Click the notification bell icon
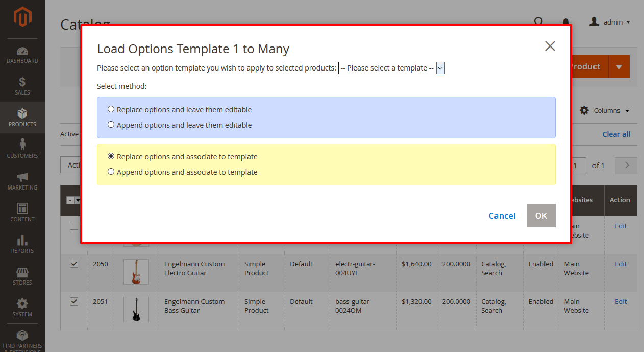Screen dimensions: 644x352 565,22
